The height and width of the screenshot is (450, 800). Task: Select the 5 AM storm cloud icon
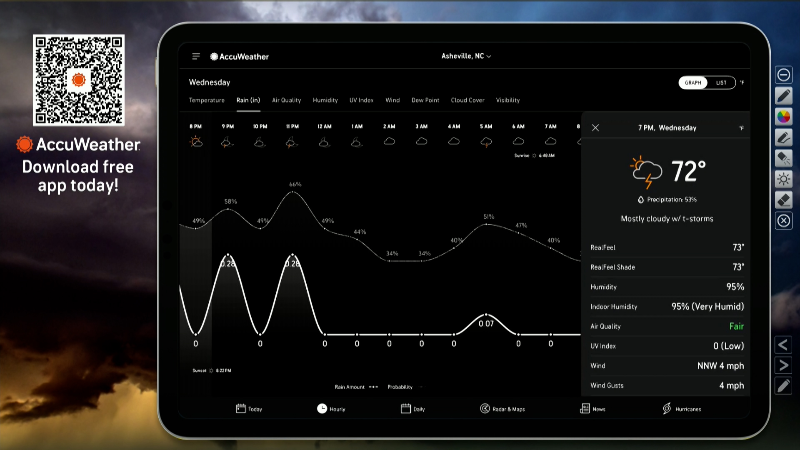[486, 142]
